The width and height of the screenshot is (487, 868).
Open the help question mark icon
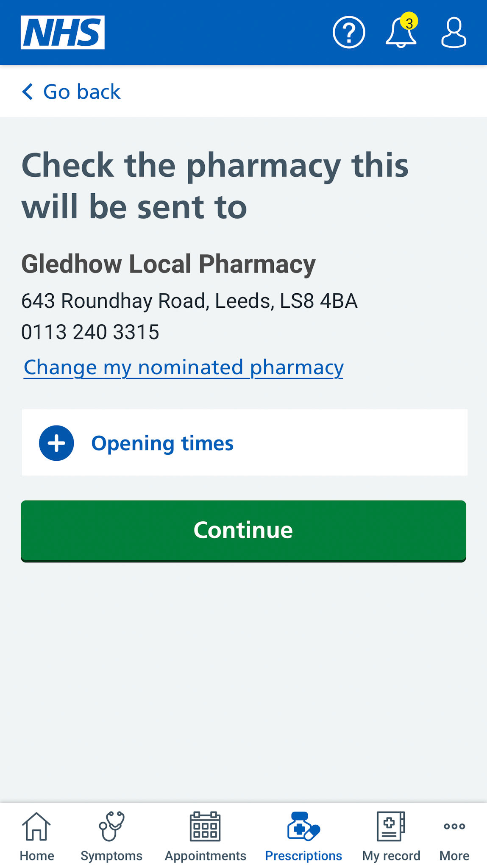[349, 32]
